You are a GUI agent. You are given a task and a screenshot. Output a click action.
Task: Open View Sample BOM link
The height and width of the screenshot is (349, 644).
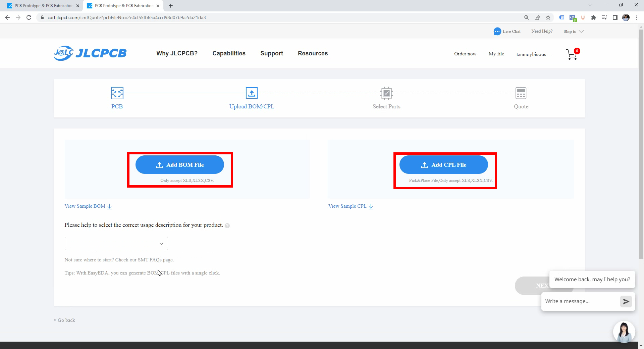pyautogui.click(x=85, y=206)
